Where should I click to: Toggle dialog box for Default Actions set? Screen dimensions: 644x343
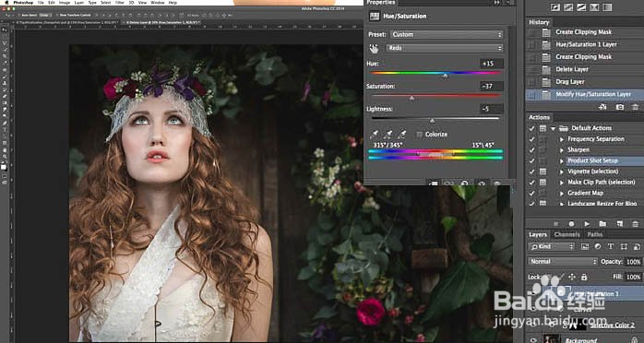[543, 128]
